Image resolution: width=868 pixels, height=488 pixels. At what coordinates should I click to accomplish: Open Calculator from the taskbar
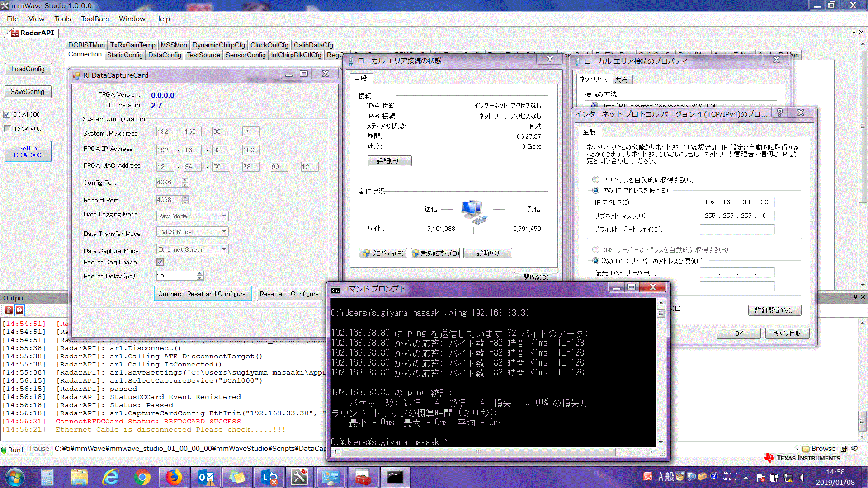[47, 477]
